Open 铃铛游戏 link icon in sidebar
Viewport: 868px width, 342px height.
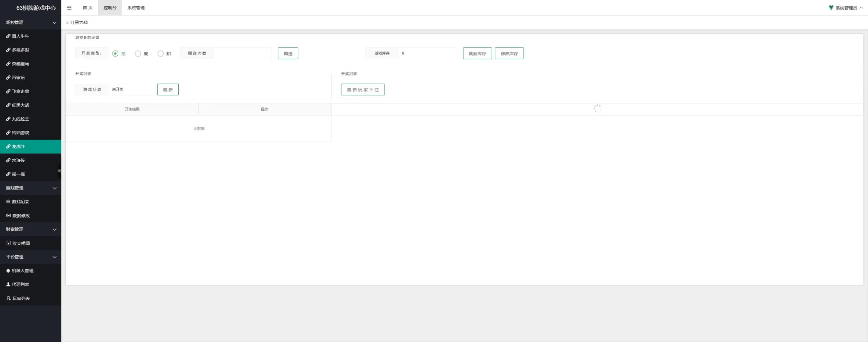[x=8, y=133]
